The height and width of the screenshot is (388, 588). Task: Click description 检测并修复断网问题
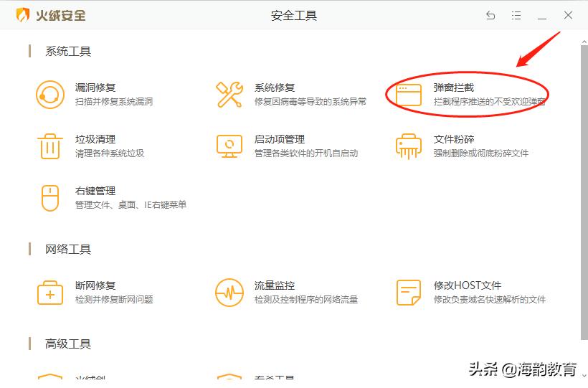(114, 300)
